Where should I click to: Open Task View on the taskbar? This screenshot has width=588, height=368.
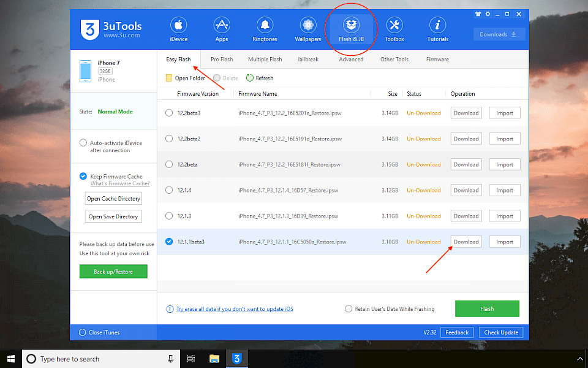tap(191, 359)
